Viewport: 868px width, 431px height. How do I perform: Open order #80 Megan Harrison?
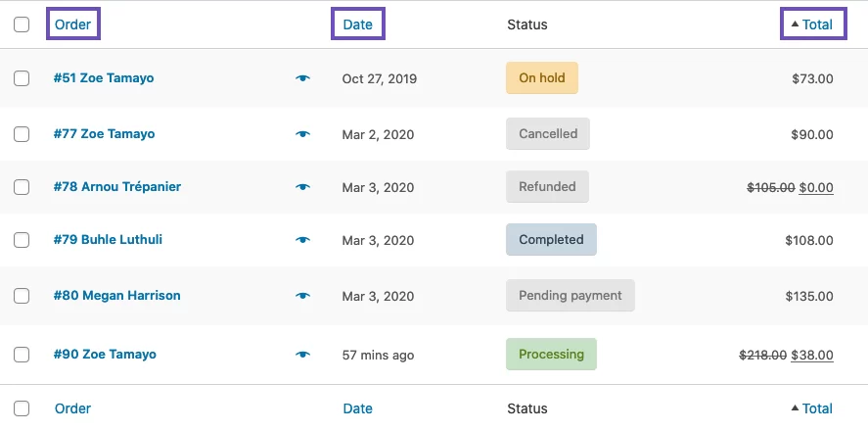coord(116,296)
